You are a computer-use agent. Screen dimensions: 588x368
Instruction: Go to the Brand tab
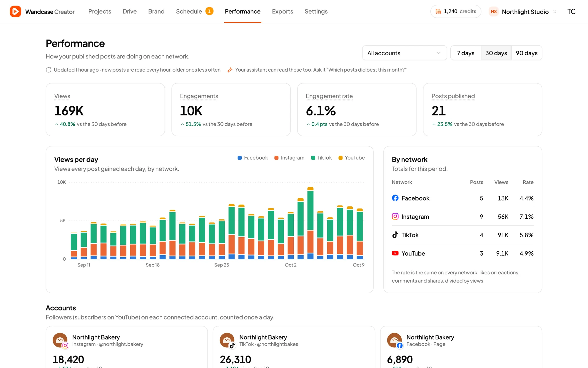tap(156, 11)
